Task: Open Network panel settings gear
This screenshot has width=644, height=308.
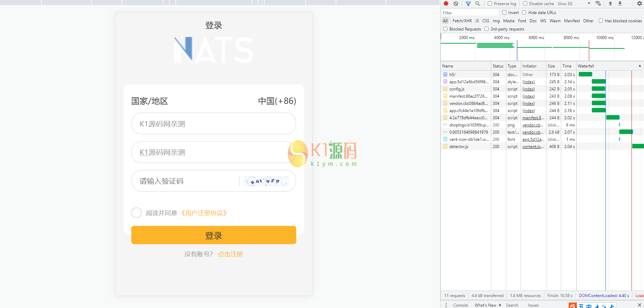Action: coord(639,3)
